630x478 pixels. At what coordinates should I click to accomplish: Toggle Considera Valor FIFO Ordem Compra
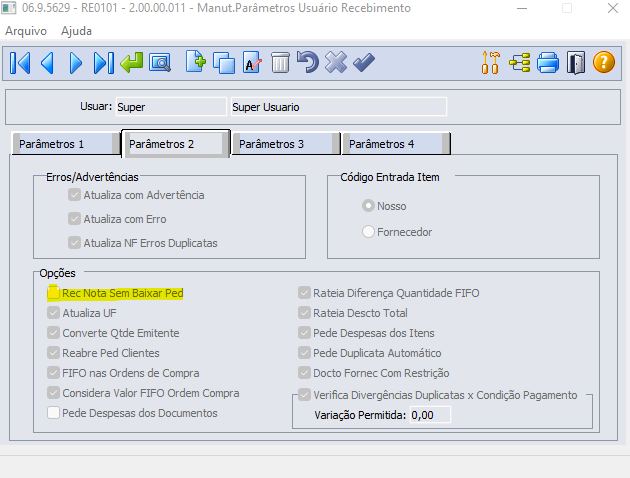(53, 393)
